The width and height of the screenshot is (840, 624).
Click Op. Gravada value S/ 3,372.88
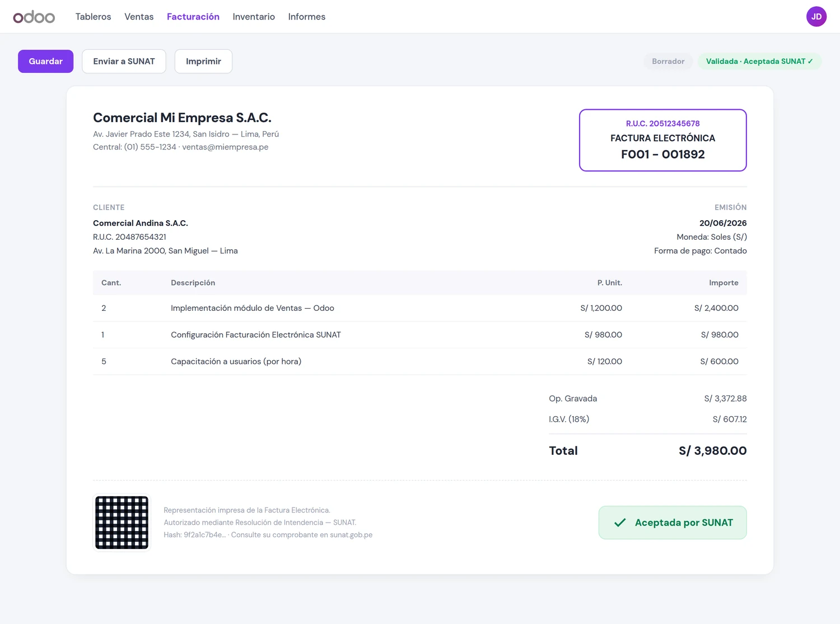click(725, 399)
